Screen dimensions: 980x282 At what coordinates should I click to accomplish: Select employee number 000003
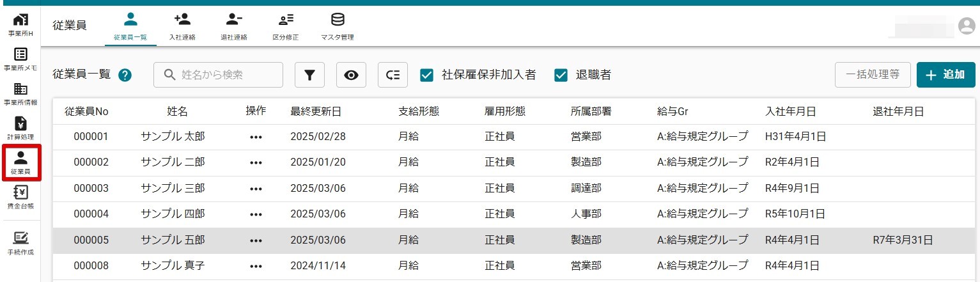(91, 189)
